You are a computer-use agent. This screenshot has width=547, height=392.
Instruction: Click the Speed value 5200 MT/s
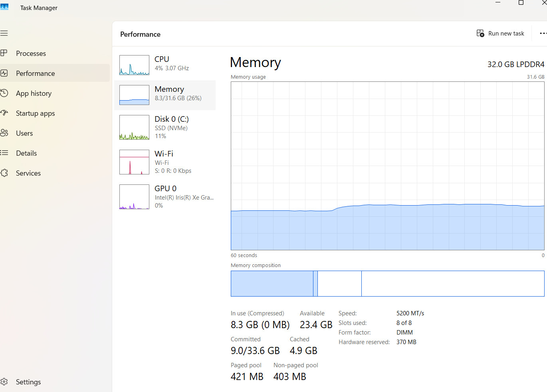[410, 313]
